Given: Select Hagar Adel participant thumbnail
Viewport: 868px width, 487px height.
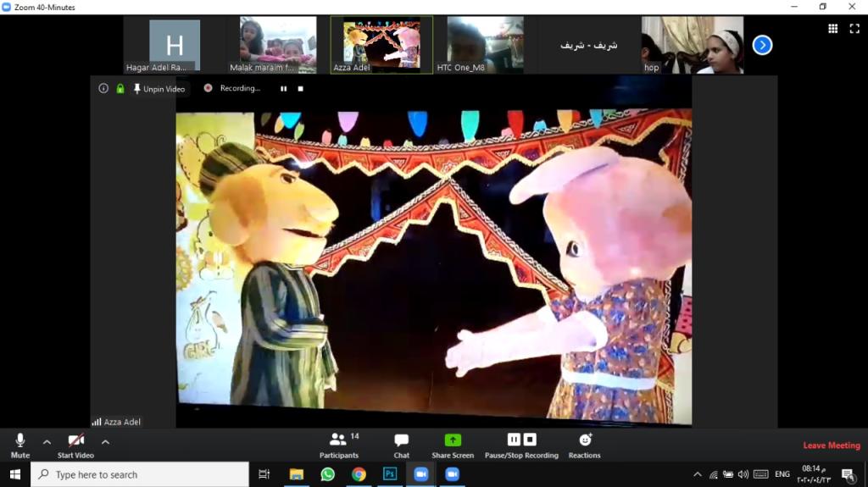Looking at the screenshot, I should (175, 46).
